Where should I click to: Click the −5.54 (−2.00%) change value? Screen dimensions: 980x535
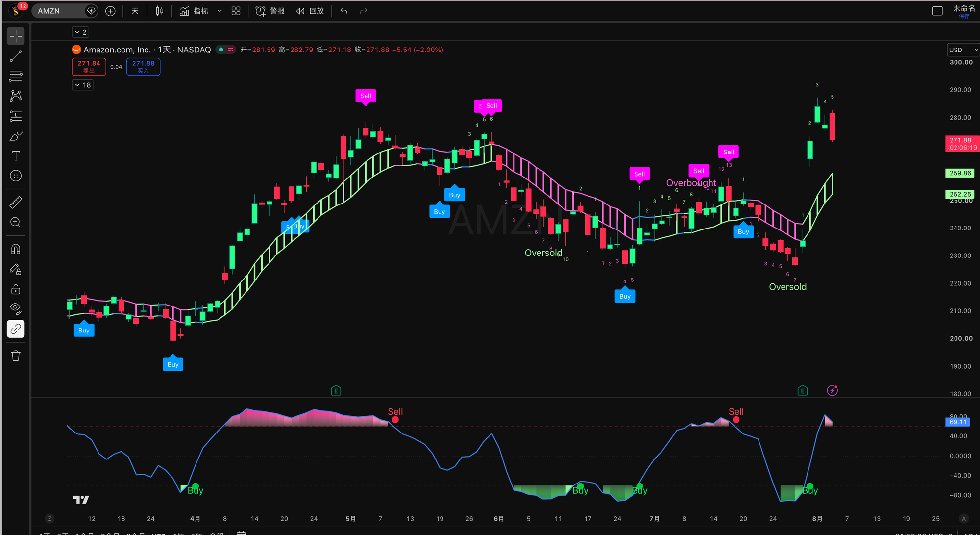pos(418,50)
